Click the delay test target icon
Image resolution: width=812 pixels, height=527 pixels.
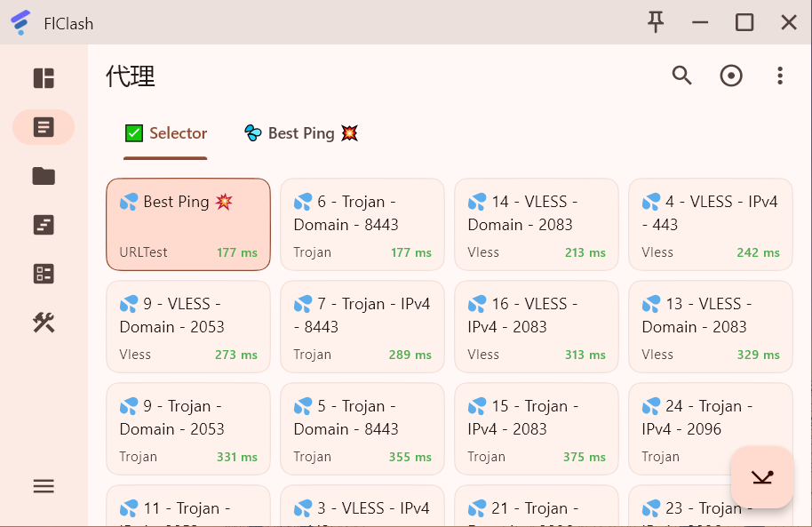pyautogui.click(x=731, y=76)
